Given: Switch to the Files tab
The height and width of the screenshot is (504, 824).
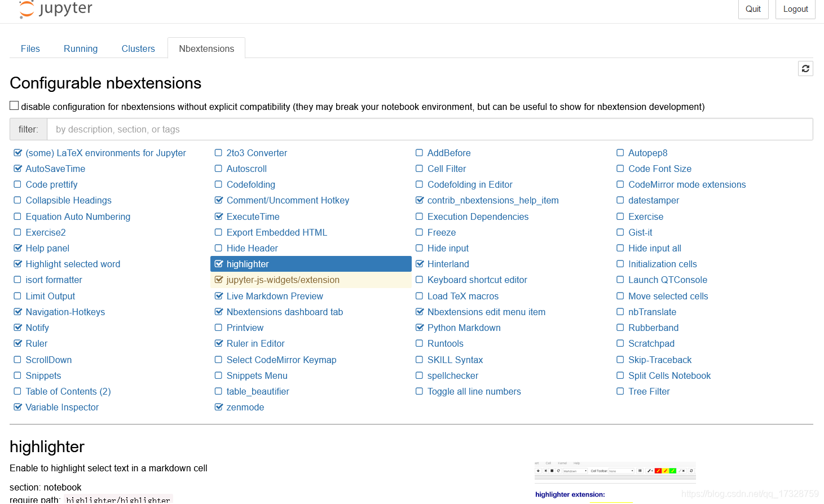Looking at the screenshot, I should [30, 48].
